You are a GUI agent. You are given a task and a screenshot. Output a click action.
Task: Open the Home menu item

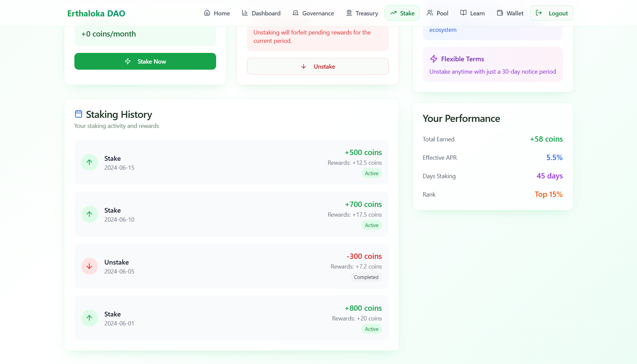(x=217, y=13)
